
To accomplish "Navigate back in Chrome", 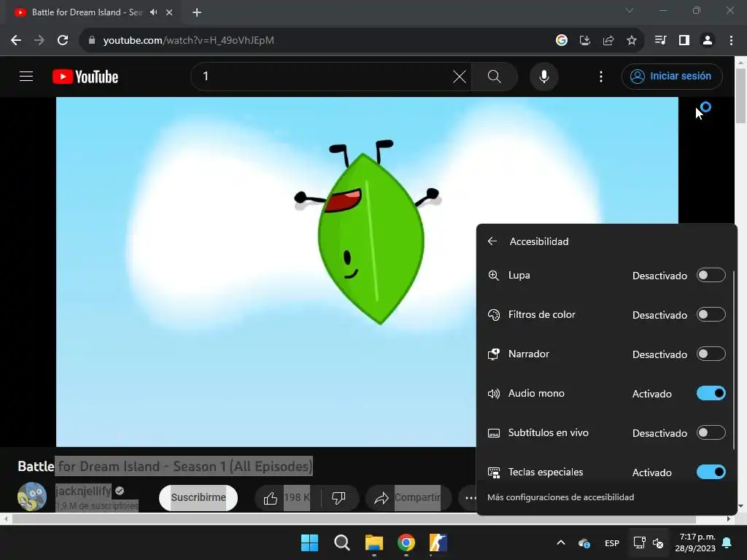I will pos(16,41).
